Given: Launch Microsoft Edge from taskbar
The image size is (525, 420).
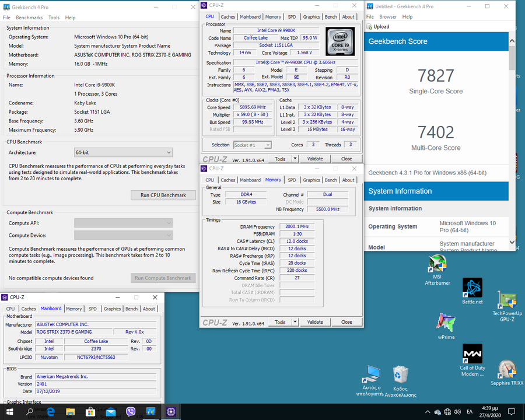Looking at the screenshot, I should tap(50, 412).
